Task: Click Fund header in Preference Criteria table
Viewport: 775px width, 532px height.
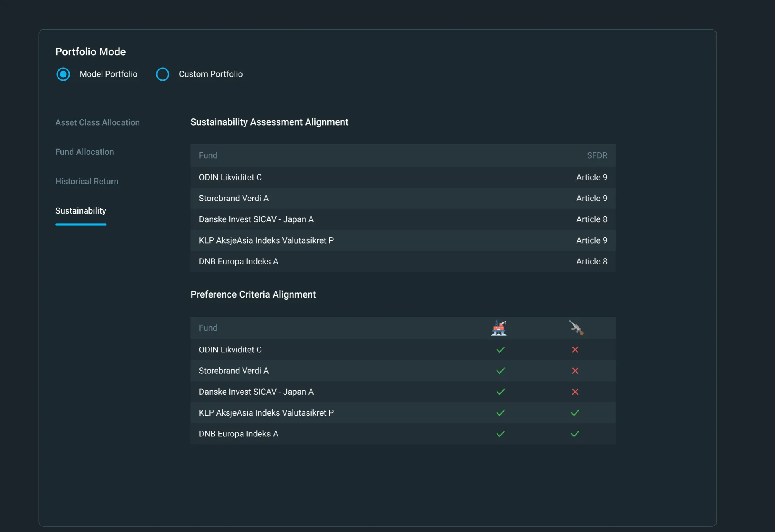Action: click(x=208, y=328)
